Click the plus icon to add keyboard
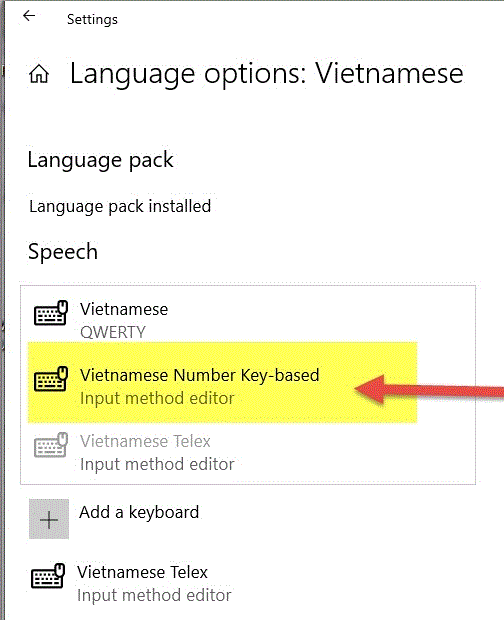This screenshot has width=504, height=620. coord(49,519)
